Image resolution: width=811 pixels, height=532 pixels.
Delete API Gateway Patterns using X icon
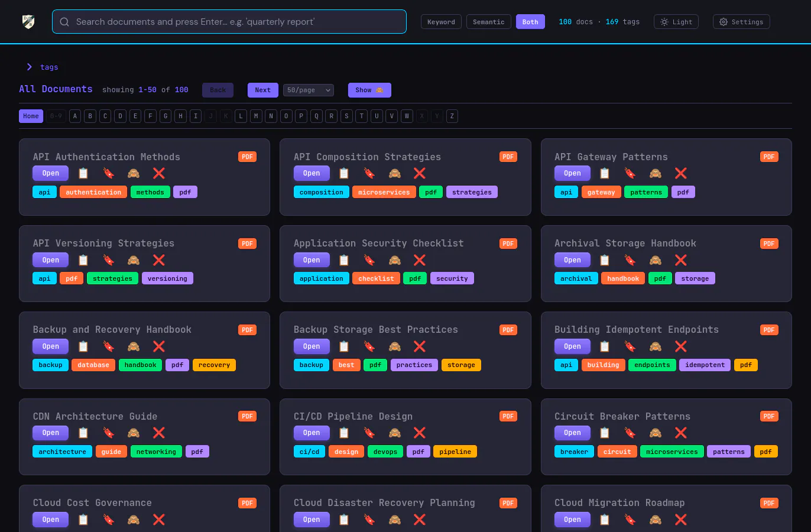pyautogui.click(x=681, y=173)
